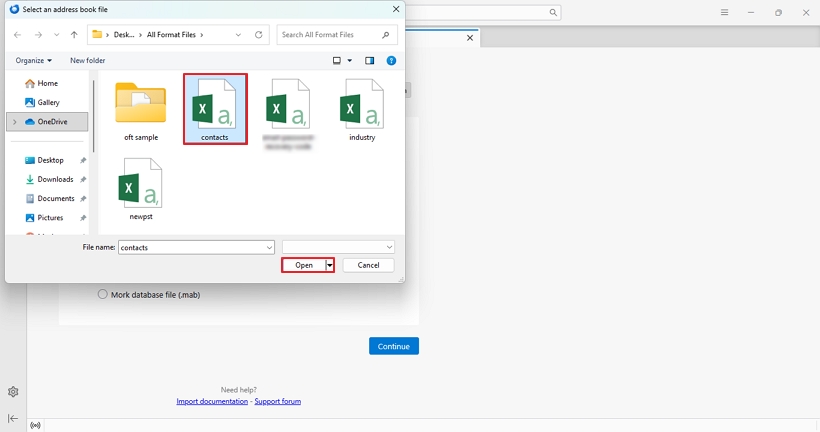Expand the File name history dropdown
The width and height of the screenshot is (820, 432).
point(269,247)
